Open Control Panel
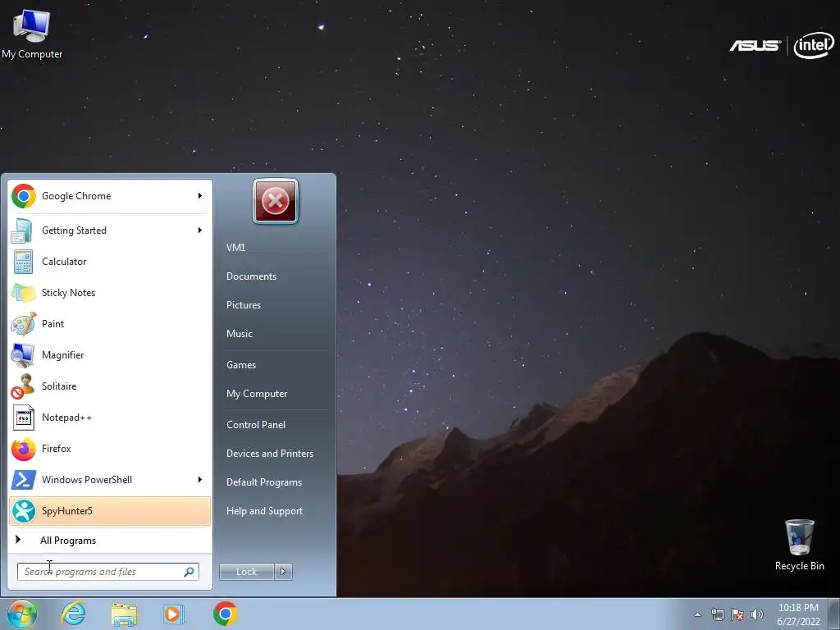Viewport: 840px width, 630px height. (256, 425)
